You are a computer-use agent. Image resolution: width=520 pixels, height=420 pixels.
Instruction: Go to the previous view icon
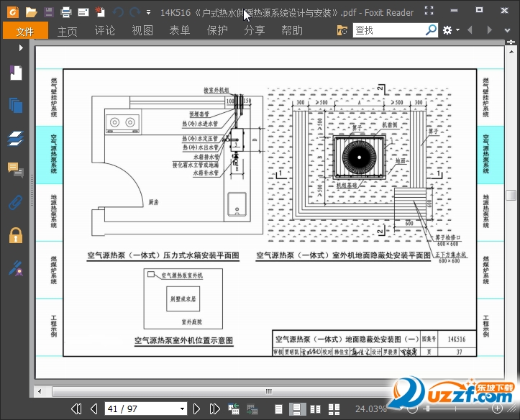coord(234,408)
